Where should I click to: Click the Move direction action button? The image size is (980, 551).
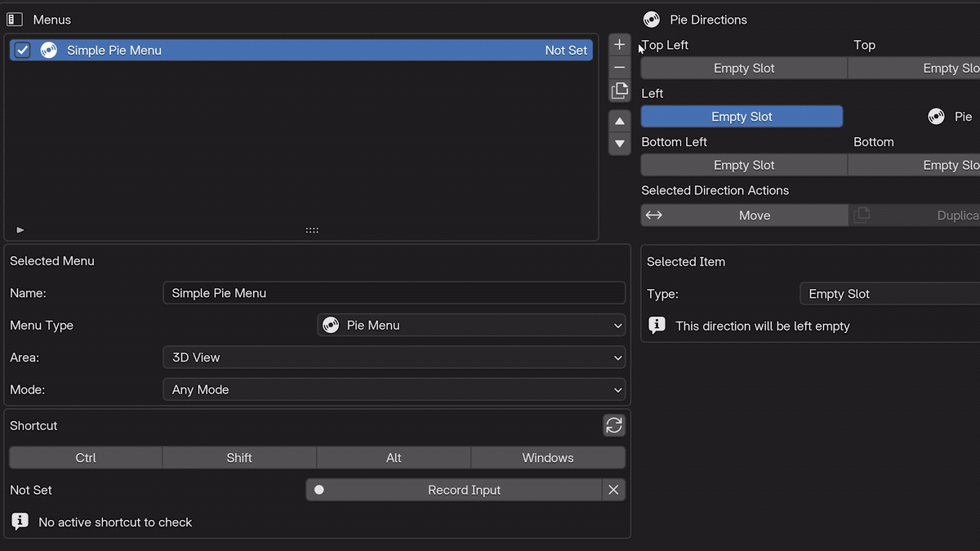point(744,216)
